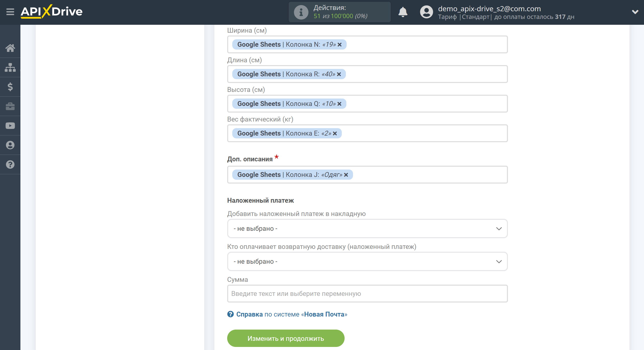Click the help icon beside Справка link
Image resolution: width=644 pixels, height=350 pixels.
pyautogui.click(x=230, y=314)
